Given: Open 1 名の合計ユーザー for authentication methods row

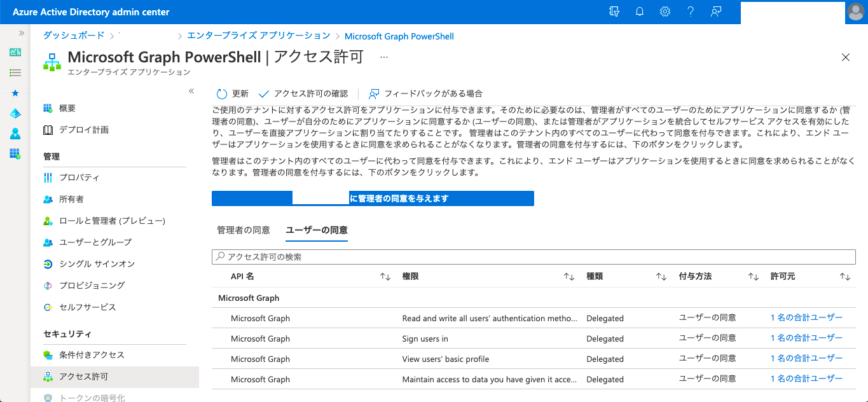Looking at the screenshot, I should tap(806, 317).
